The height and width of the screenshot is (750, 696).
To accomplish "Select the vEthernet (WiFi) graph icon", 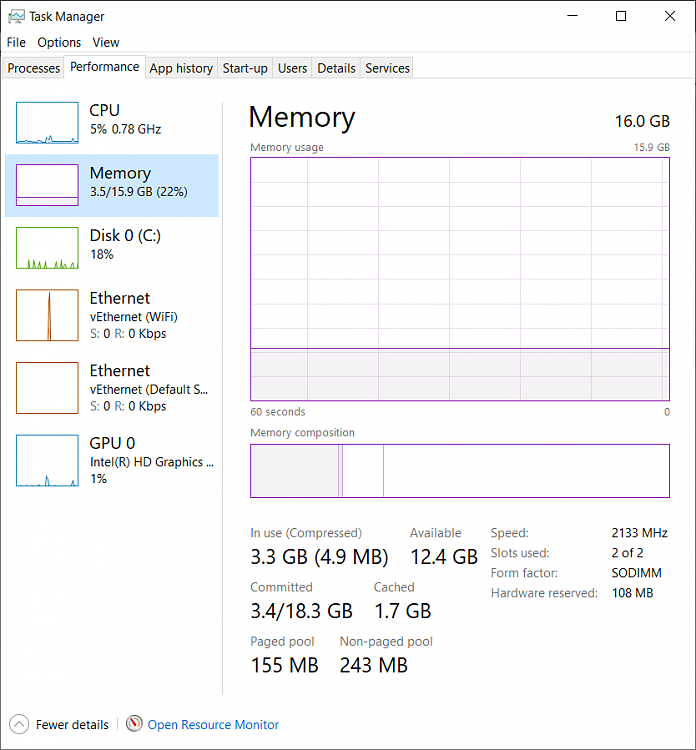I will click(47, 315).
